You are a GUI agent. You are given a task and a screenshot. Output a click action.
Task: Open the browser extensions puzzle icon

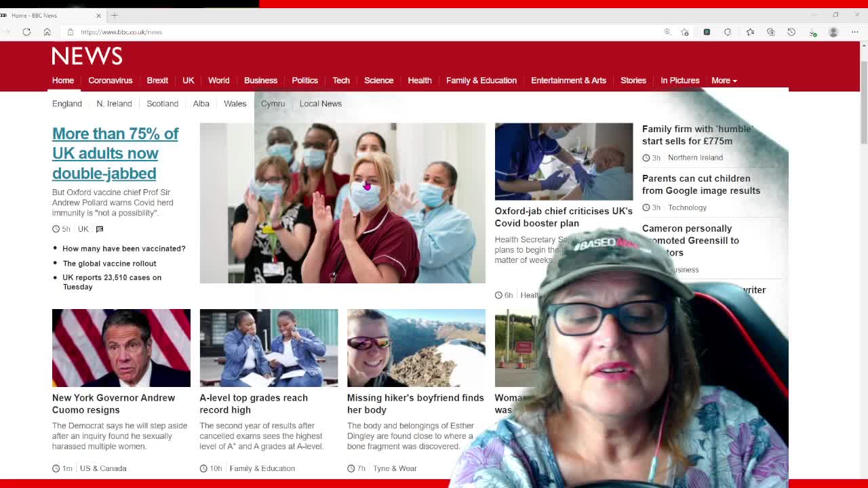pyautogui.click(x=728, y=32)
